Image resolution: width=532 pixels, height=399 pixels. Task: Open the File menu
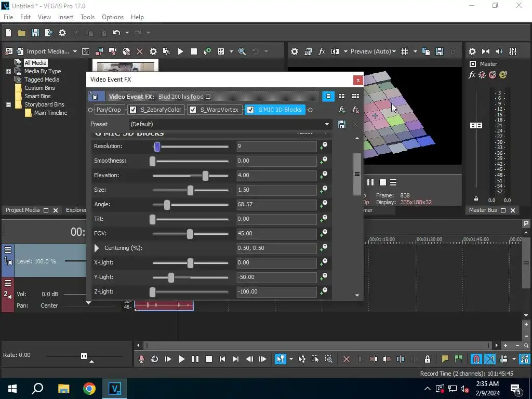[8, 17]
